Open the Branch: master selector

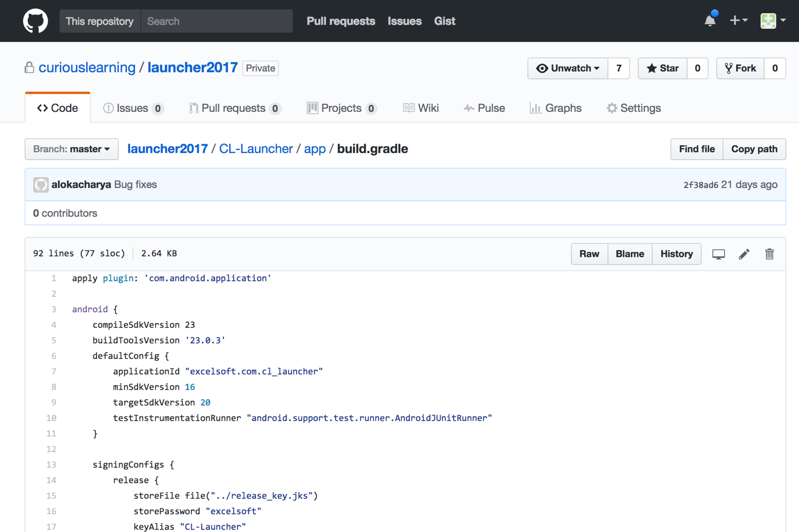[x=72, y=149]
